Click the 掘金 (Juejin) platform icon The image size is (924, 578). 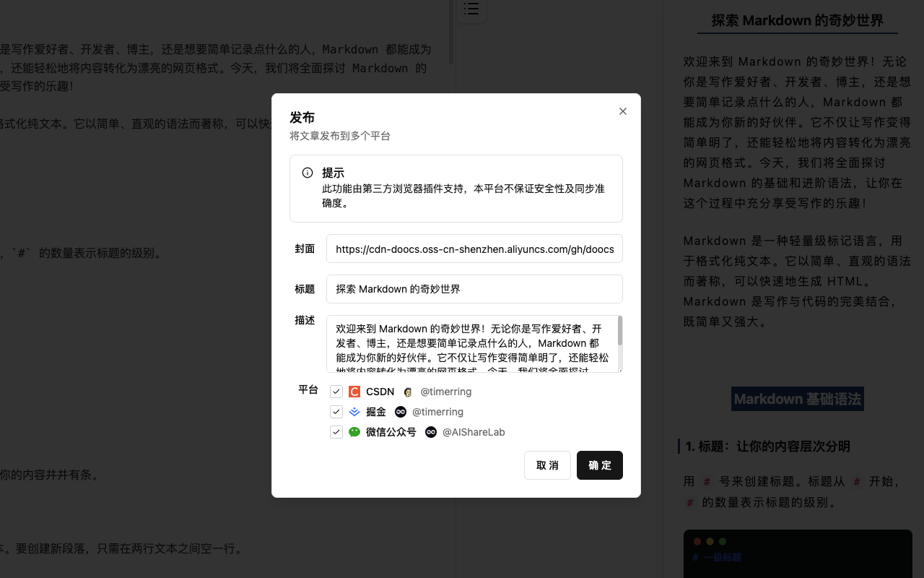point(354,411)
